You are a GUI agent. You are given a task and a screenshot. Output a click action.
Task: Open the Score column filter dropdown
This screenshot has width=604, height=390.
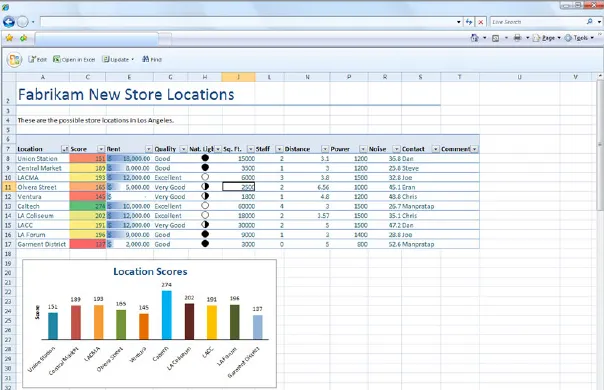pyautogui.click(x=101, y=149)
